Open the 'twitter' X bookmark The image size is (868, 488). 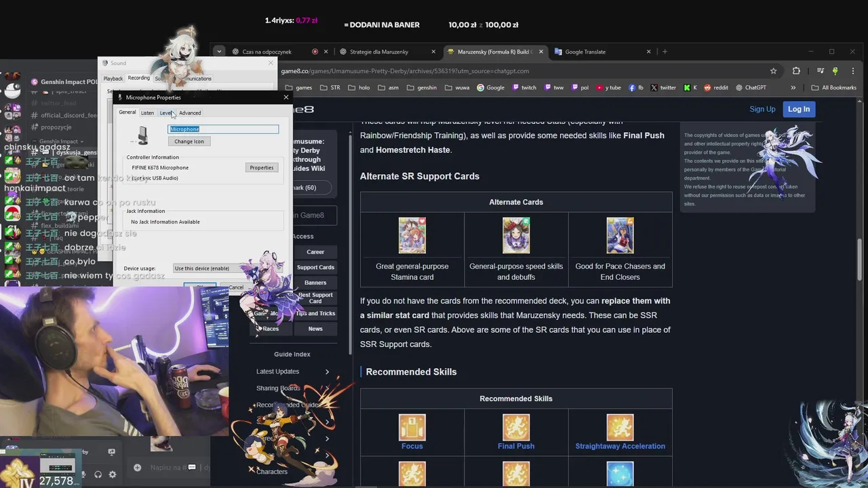pos(663,87)
